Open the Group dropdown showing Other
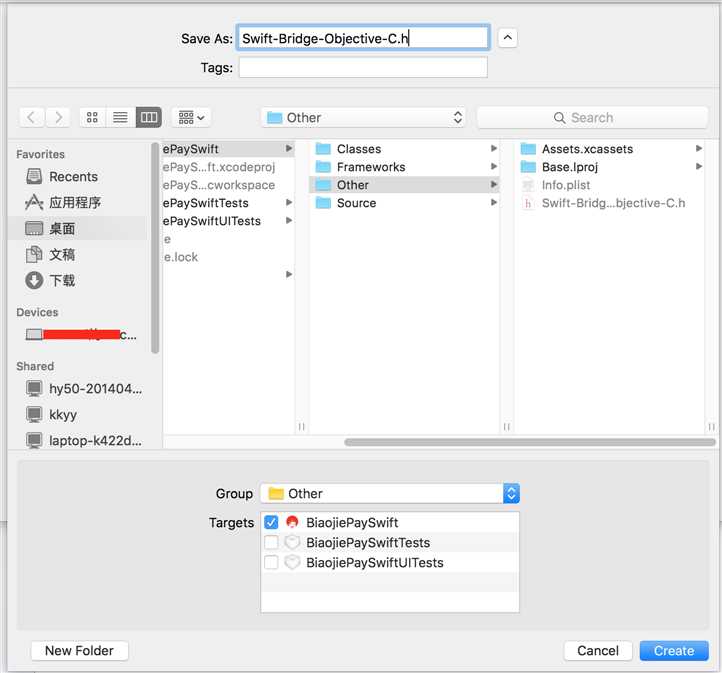The image size is (722, 673). pos(390,493)
